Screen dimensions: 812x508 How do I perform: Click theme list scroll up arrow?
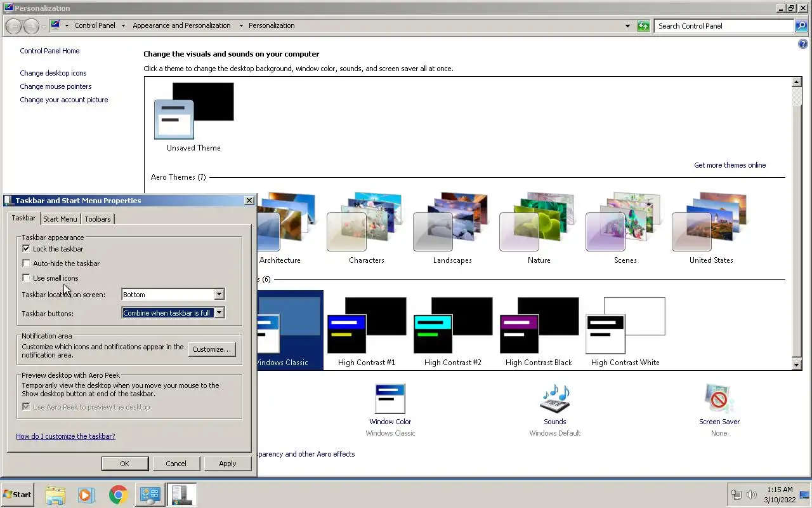tap(797, 83)
